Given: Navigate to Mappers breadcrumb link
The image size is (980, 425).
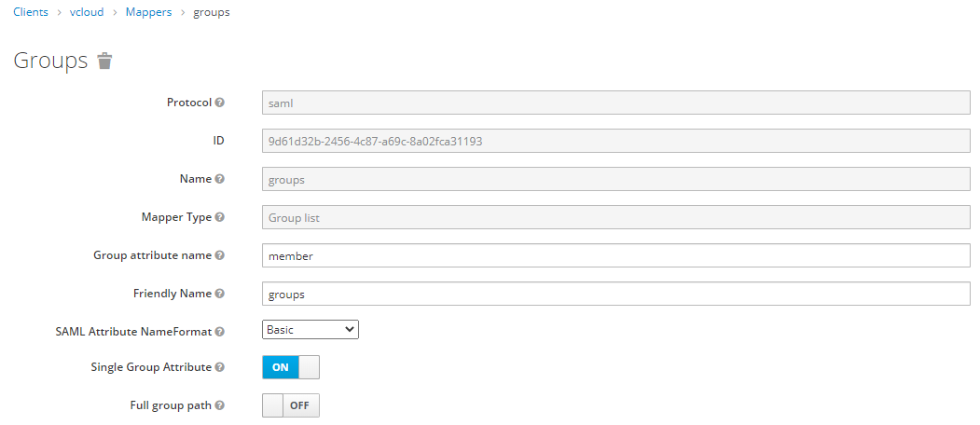Looking at the screenshot, I should pyautogui.click(x=148, y=12).
